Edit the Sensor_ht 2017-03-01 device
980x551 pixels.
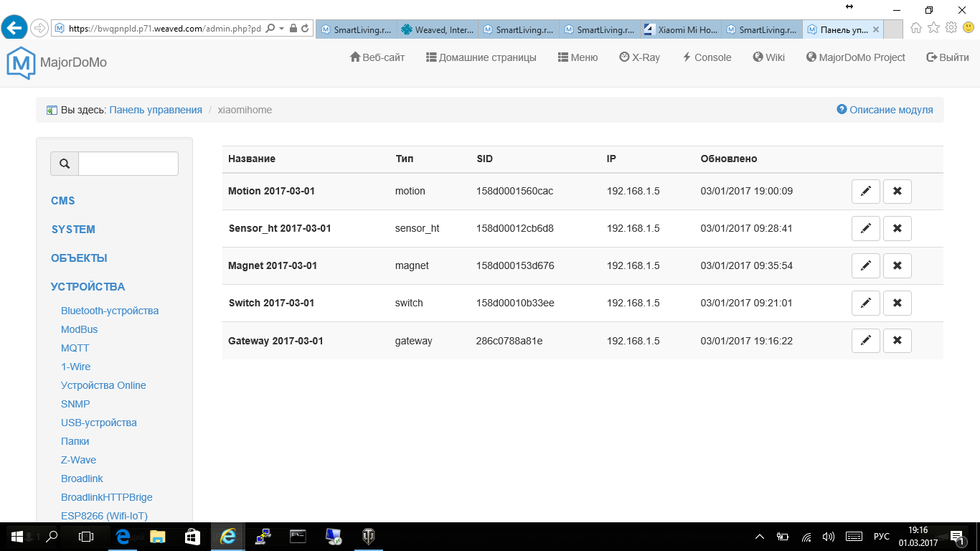click(866, 229)
